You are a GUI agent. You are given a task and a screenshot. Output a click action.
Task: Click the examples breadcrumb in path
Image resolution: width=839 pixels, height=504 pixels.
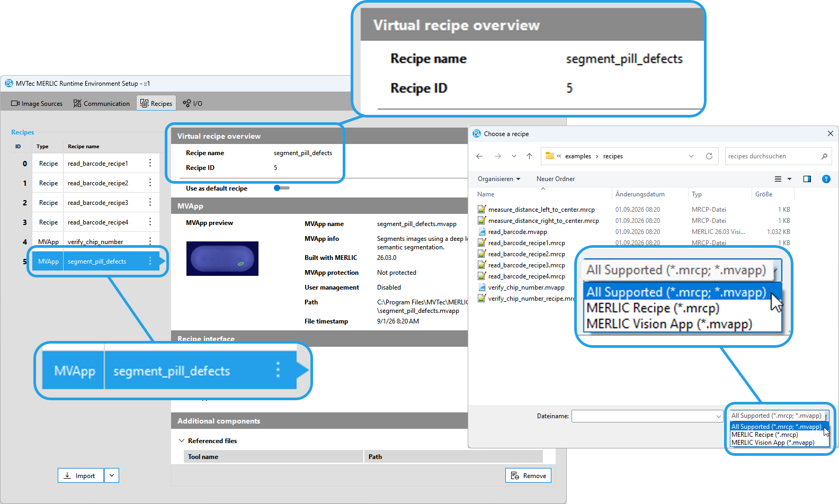[x=578, y=156]
